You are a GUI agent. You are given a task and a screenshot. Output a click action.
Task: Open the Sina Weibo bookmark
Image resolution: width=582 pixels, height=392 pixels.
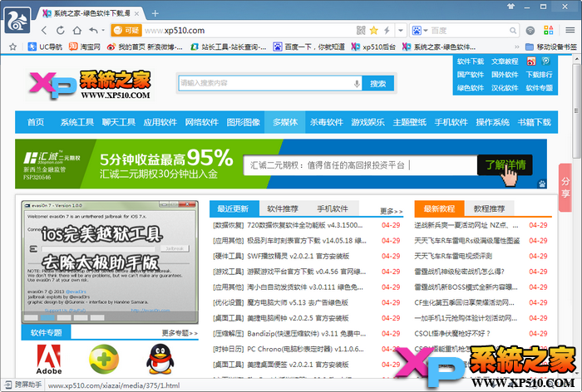coord(145,47)
